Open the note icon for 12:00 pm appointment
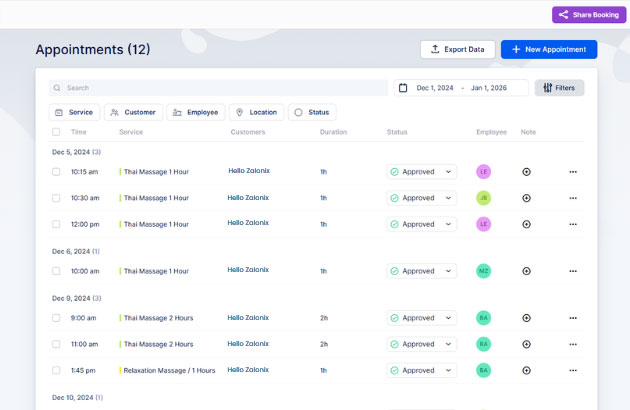The width and height of the screenshot is (630, 410). tap(526, 224)
